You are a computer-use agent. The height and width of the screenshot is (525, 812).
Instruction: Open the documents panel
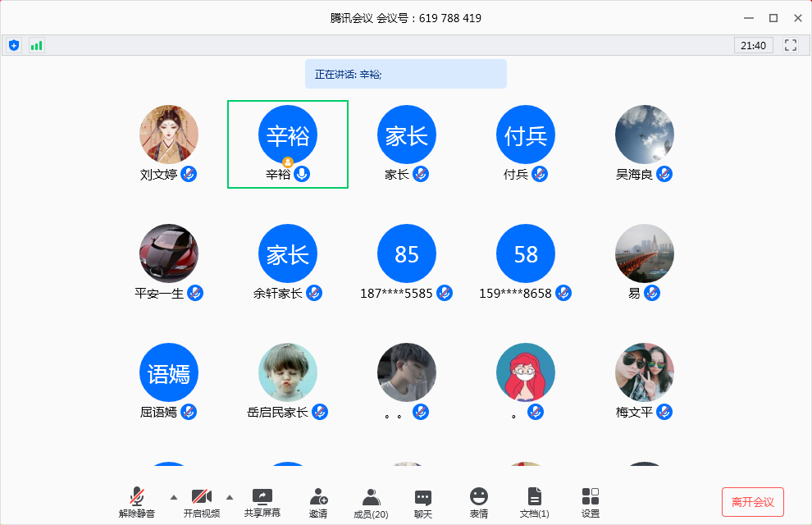click(535, 502)
